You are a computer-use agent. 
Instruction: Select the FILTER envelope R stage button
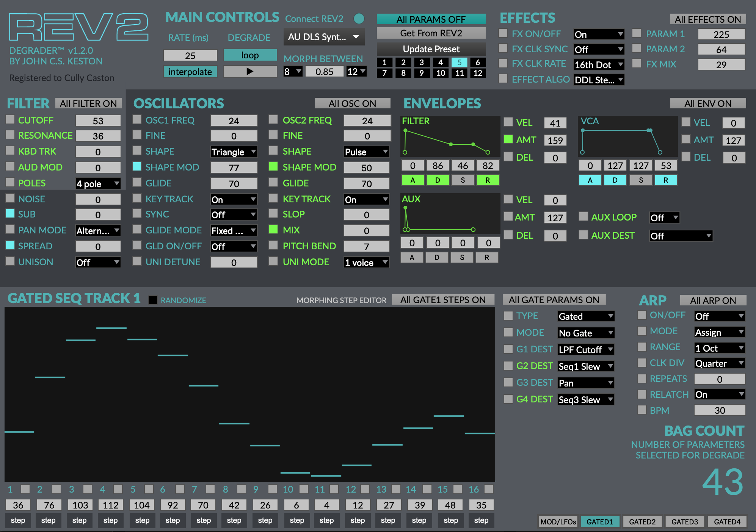tap(488, 180)
